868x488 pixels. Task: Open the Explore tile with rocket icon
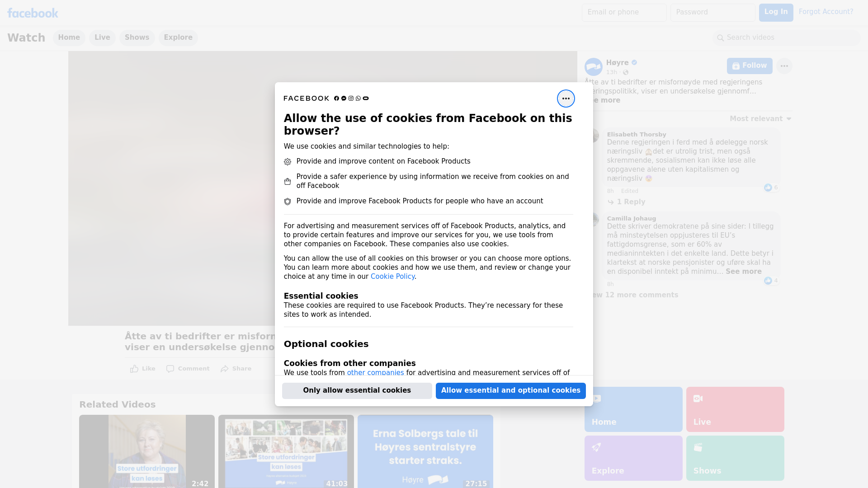pos(633,458)
